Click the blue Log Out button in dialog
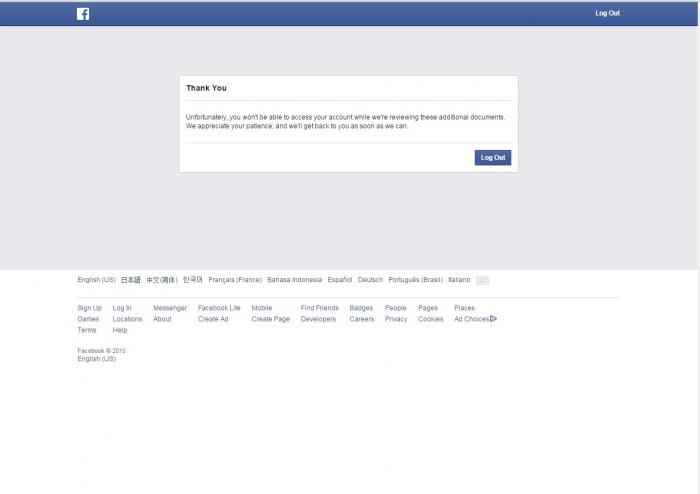The height and width of the screenshot is (494, 700). pyautogui.click(x=493, y=158)
